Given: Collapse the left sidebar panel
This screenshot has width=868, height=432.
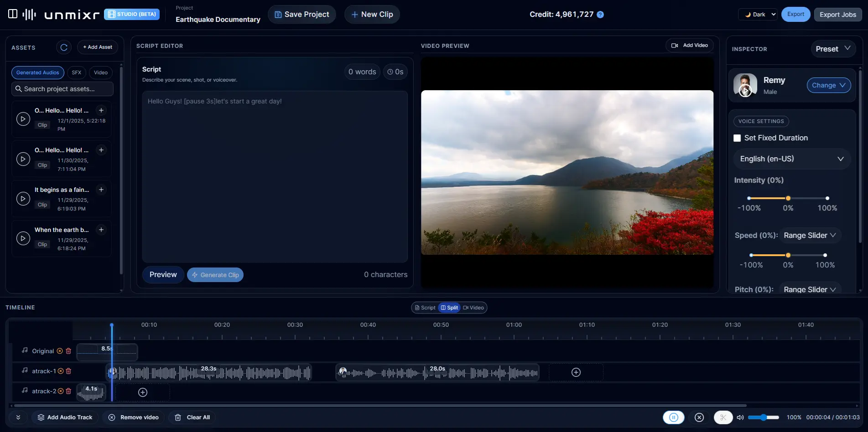Looking at the screenshot, I should (13, 14).
